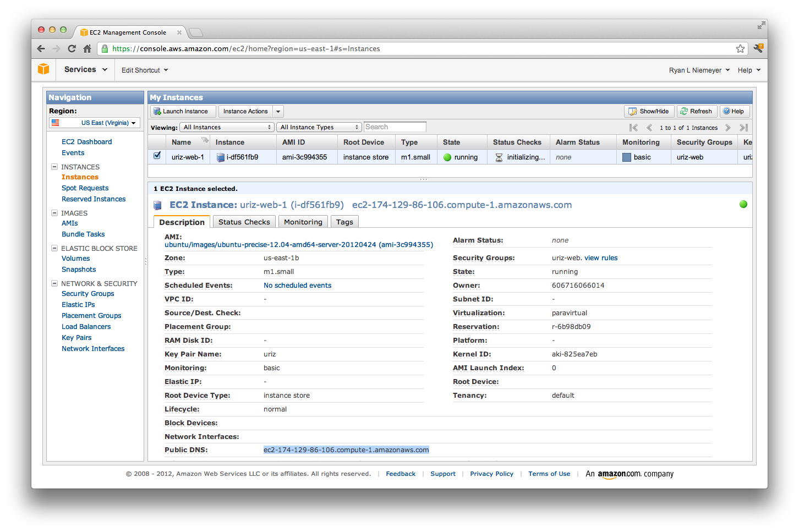Viewport: 799px width, 532px height.
Task: Click inside the Search field
Action: (395, 127)
